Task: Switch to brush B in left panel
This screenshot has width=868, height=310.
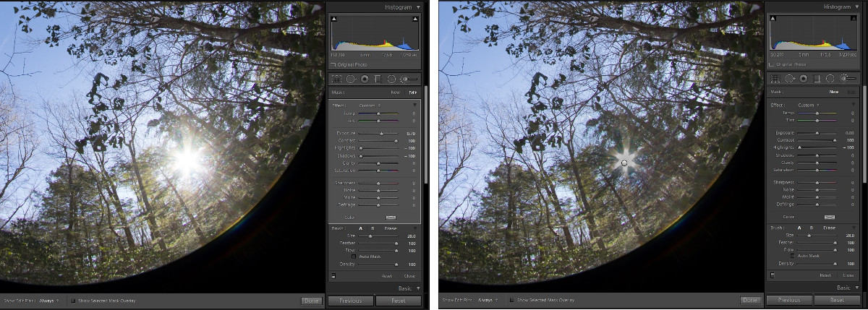Action: point(373,228)
